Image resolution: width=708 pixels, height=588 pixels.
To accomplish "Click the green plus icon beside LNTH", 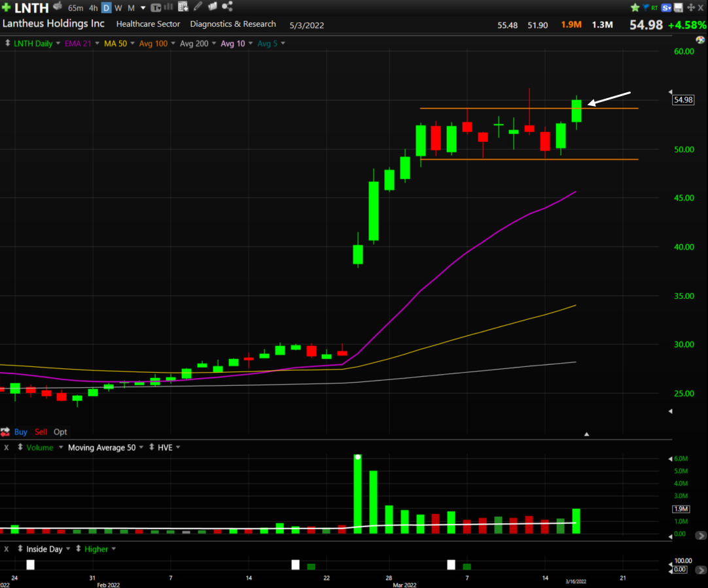I will 7,7.
